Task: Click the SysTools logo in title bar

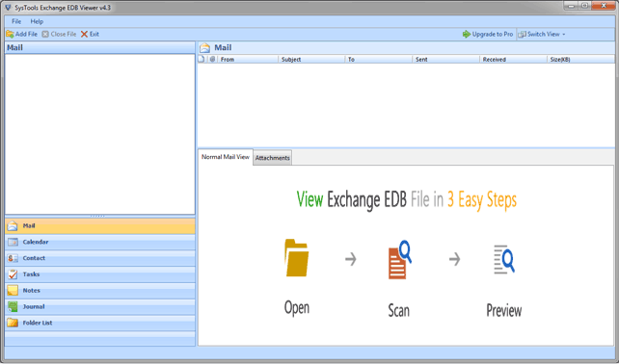Action: tap(8, 8)
